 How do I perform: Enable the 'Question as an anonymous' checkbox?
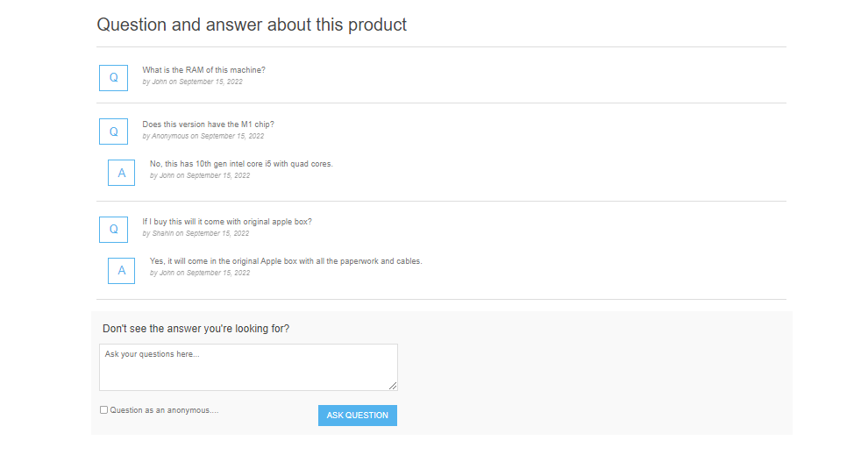103,410
